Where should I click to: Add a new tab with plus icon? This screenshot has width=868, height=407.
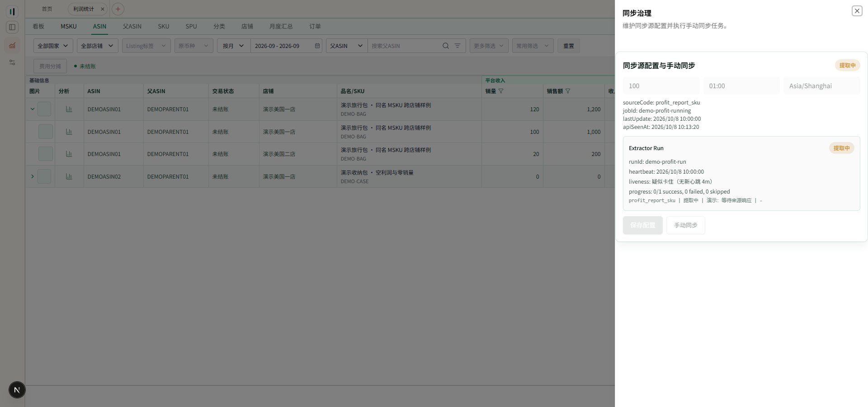[x=118, y=9]
